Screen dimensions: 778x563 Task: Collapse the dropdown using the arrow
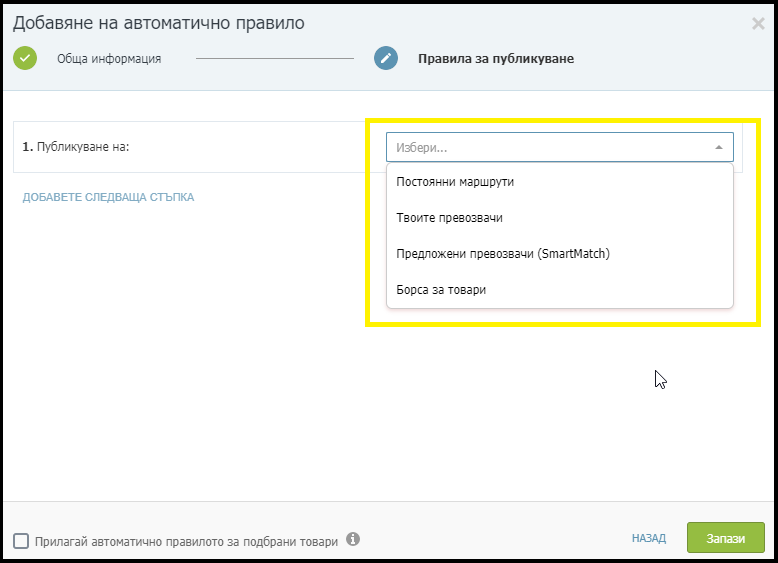tap(718, 147)
